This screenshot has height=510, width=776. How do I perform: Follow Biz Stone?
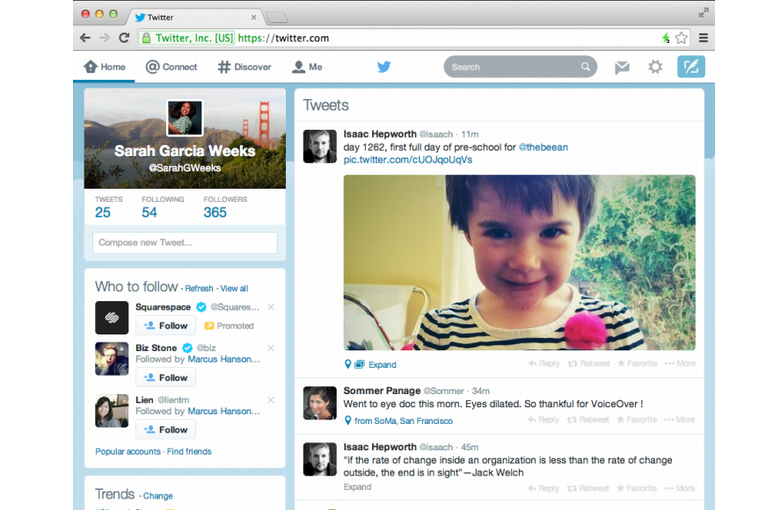coord(165,377)
